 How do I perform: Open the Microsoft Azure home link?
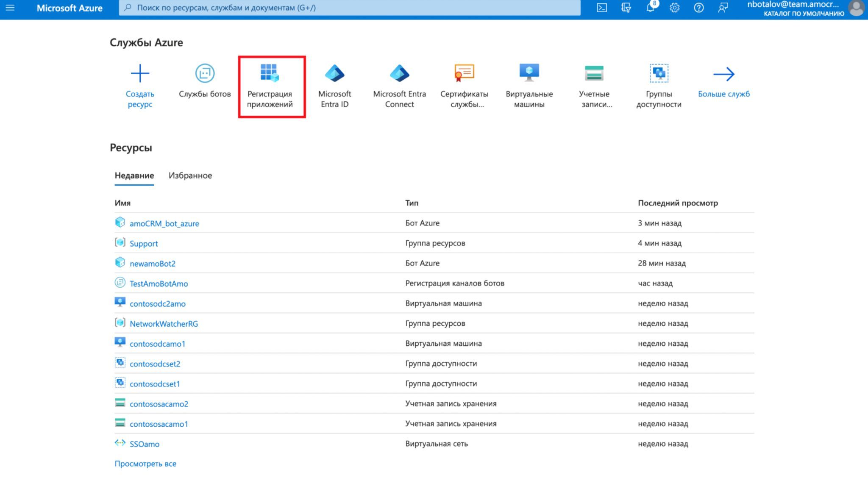click(x=70, y=8)
